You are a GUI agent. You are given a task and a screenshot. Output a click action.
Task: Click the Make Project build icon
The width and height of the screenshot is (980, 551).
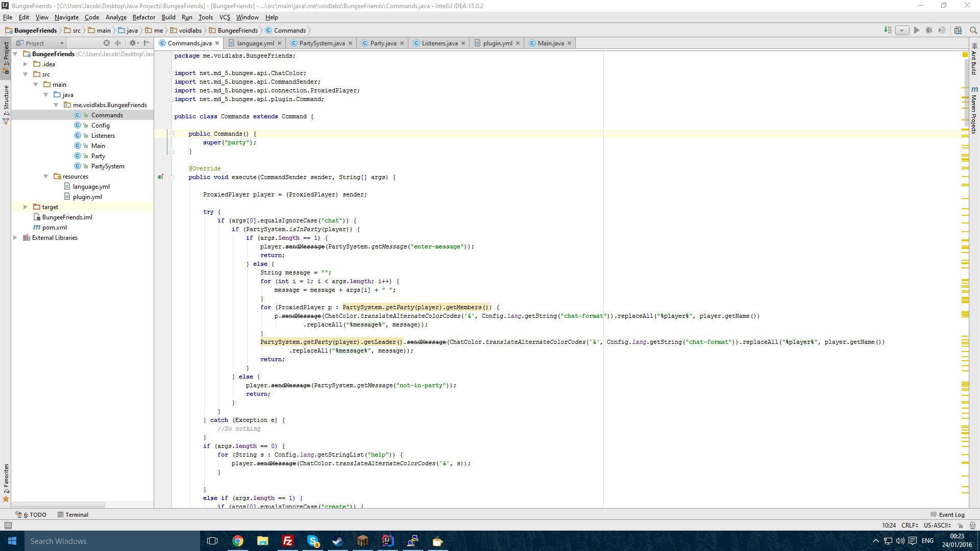click(888, 31)
